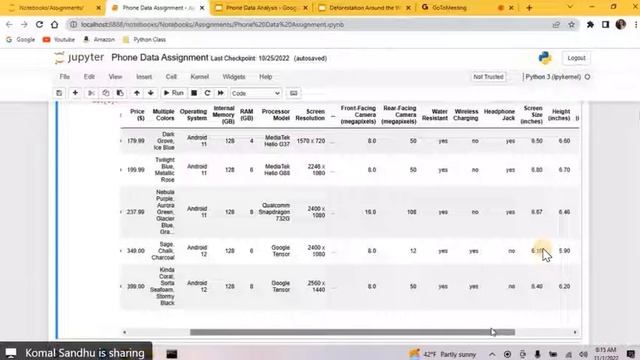The image size is (640, 360).
Task: Restart the kernel with the circular arrow
Action: (207, 93)
